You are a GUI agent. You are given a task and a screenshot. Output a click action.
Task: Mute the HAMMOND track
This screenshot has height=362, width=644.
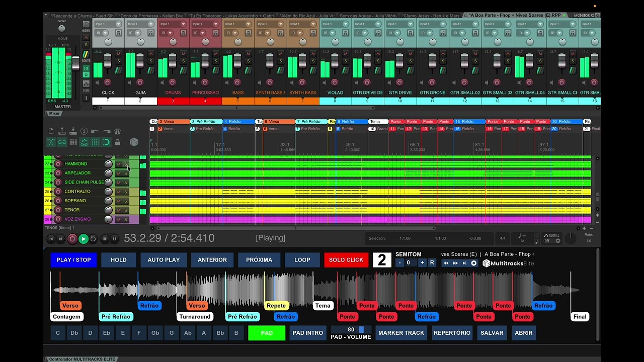click(118, 164)
